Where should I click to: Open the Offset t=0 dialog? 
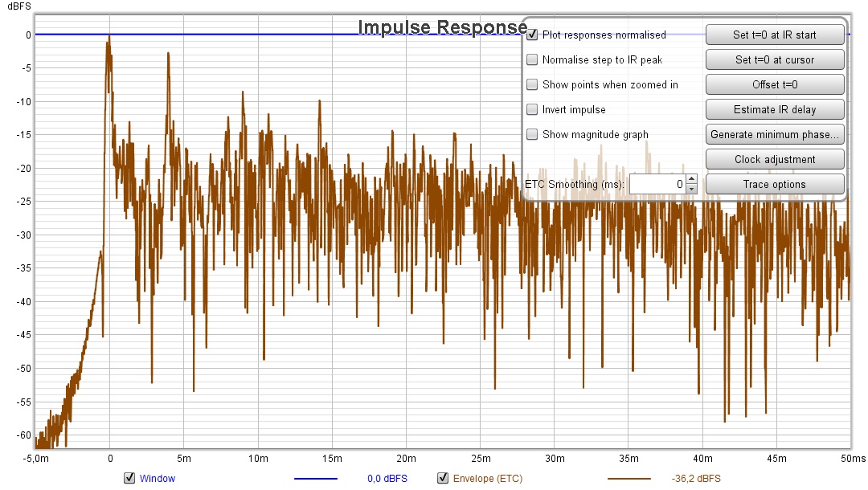point(774,84)
